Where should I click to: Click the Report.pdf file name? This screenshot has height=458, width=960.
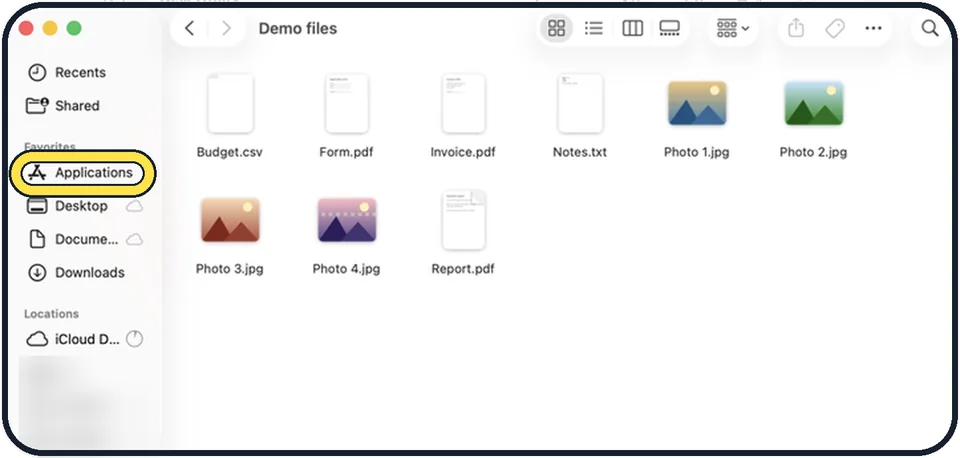pyautogui.click(x=463, y=269)
